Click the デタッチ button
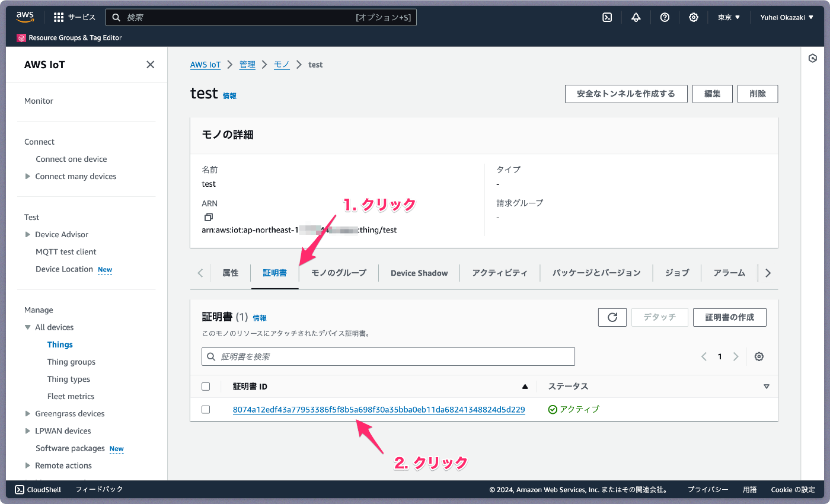 (660, 317)
